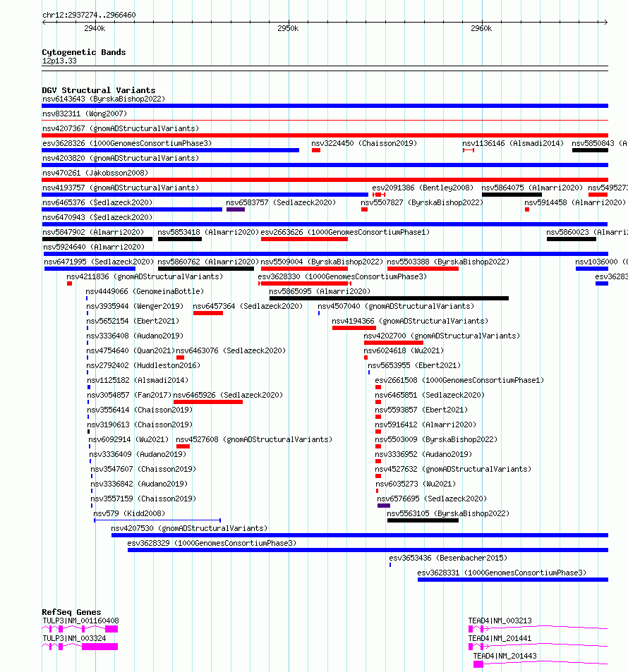
Task: Click nsv6024618 (Wu2021) label
Action: coord(404,350)
